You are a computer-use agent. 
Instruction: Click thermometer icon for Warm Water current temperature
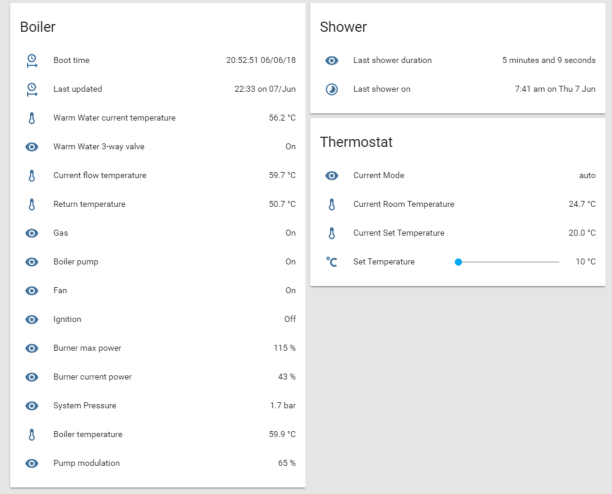pyautogui.click(x=32, y=118)
